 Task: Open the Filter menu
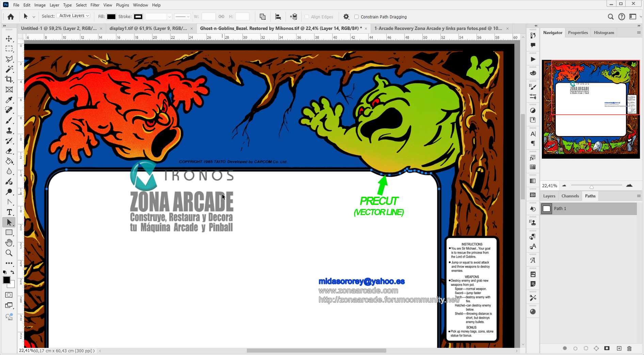pyautogui.click(x=95, y=5)
